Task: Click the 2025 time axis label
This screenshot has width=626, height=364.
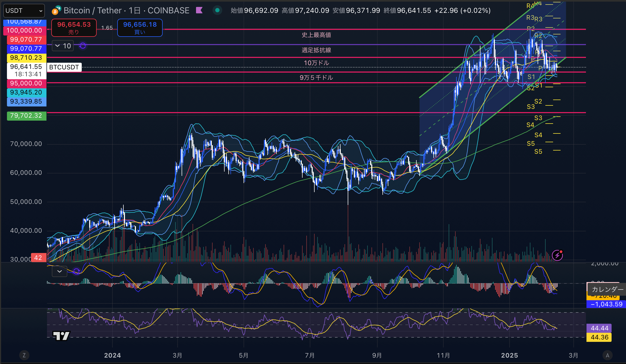Action: click(510, 355)
